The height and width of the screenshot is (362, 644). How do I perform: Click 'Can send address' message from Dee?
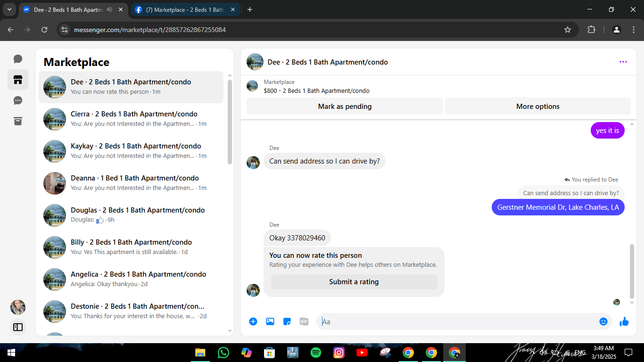tap(324, 161)
